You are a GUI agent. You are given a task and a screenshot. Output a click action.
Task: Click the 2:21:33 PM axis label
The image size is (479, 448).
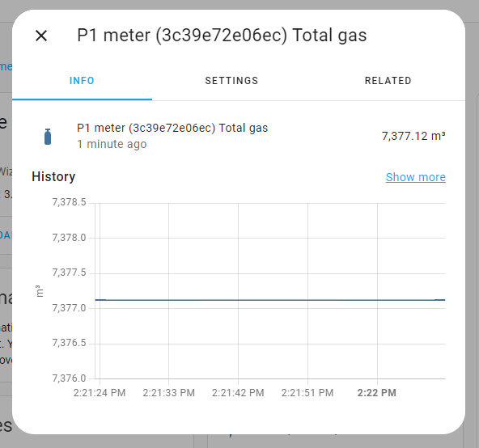pyautogui.click(x=168, y=393)
